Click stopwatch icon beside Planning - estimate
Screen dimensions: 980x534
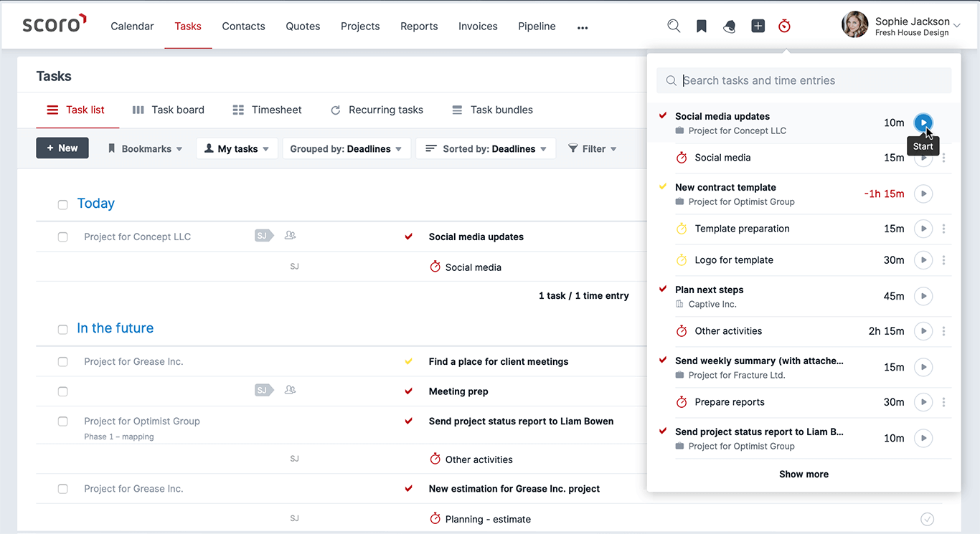point(435,518)
